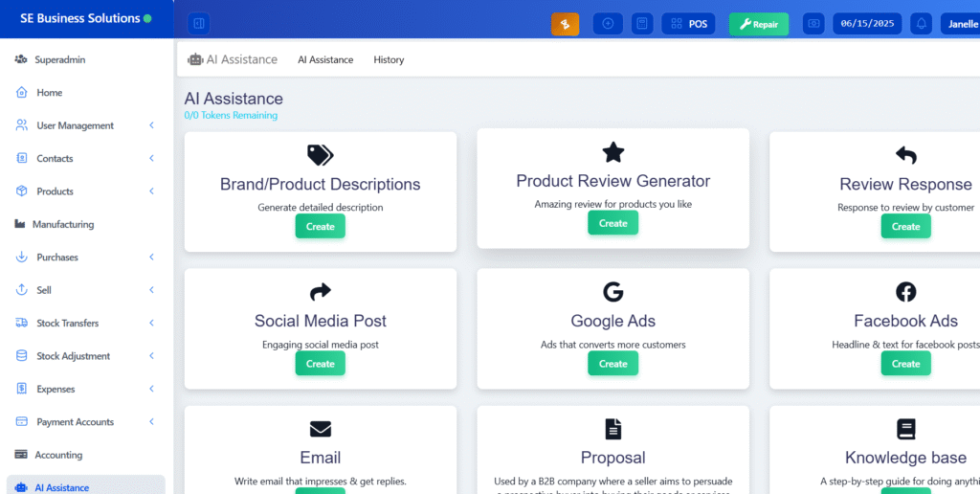The width and height of the screenshot is (980, 494).
Task: Toggle the sidebar collapse icon
Action: click(198, 23)
